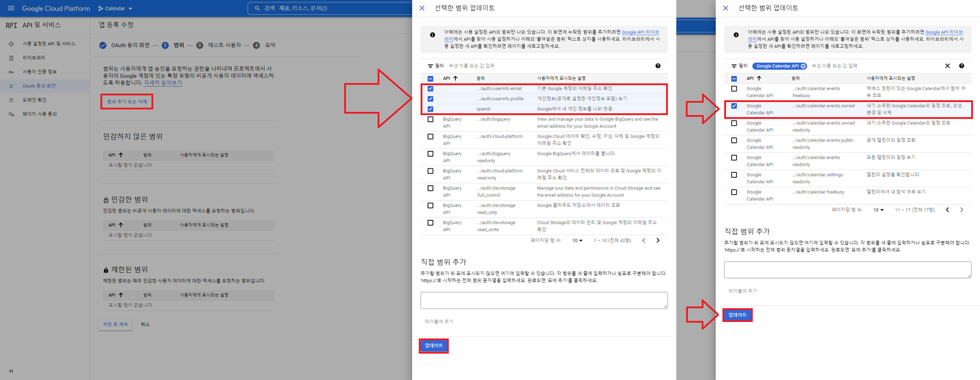Click 업데이트 in Calendar filtered panel
This screenshot has width=980, height=380.
point(737,315)
